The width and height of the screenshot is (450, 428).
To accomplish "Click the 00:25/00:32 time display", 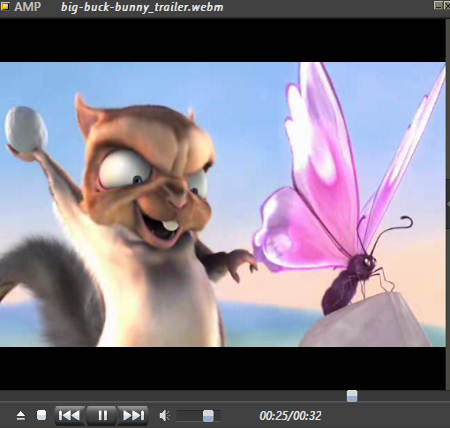I will click(290, 416).
